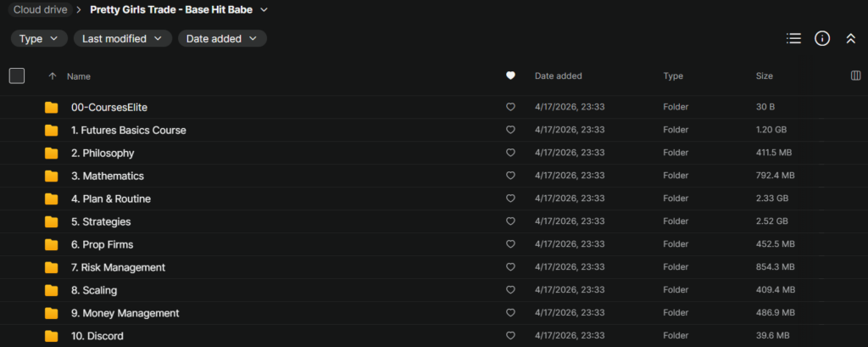The height and width of the screenshot is (347, 868).
Task: Tick the select all checkbox
Action: [x=17, y=76]
